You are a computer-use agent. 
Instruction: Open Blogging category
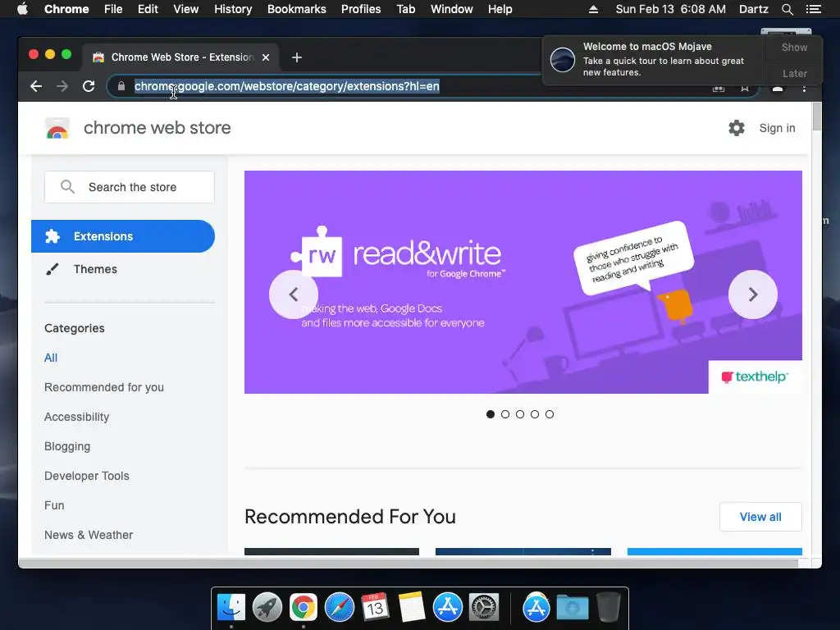[x=67, y=446]
